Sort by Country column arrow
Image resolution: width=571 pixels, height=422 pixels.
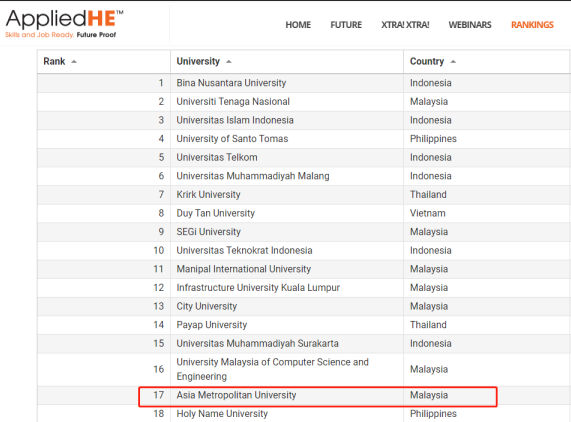[453, 62]
